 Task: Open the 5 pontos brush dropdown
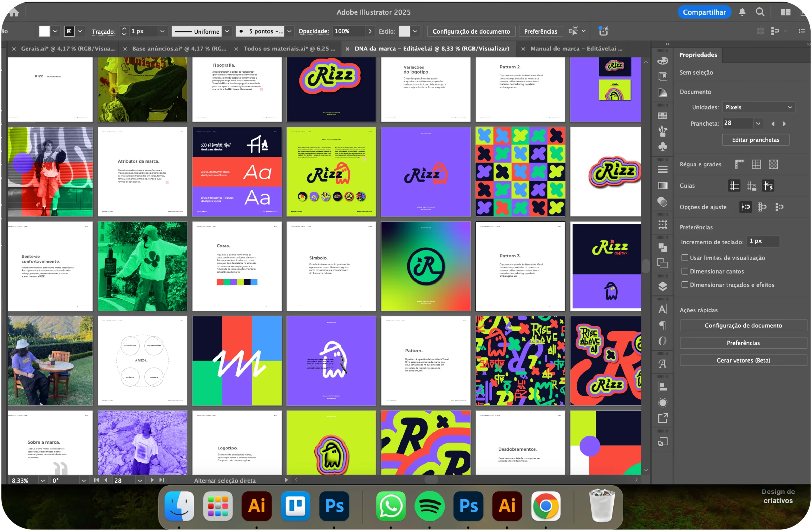289,31
